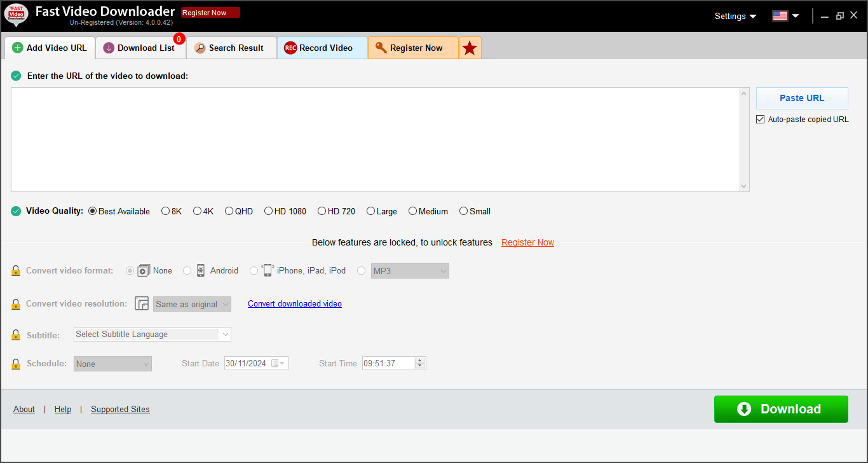The height and width of the screenshot is (463, 868).
Task: Click the iPhone, iPad, iPod device icon
Action: pyautogui.click(x=268, y=270)
